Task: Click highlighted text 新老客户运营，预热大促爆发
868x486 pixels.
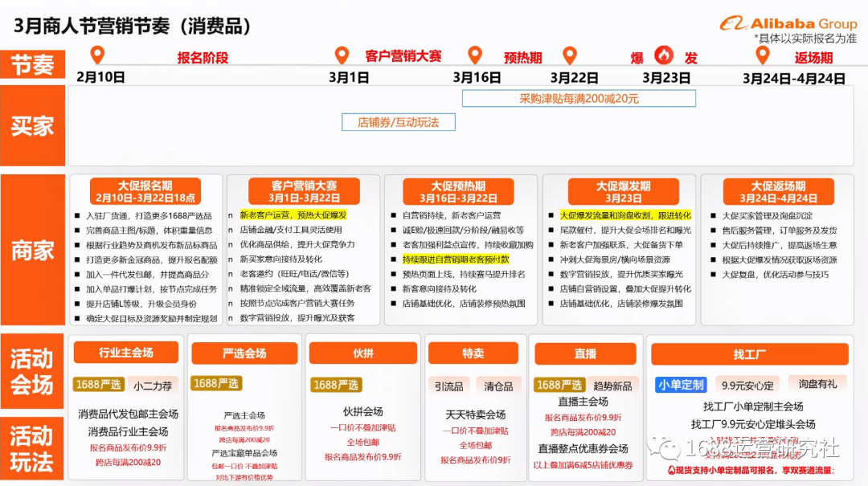Action: (293, 214)
